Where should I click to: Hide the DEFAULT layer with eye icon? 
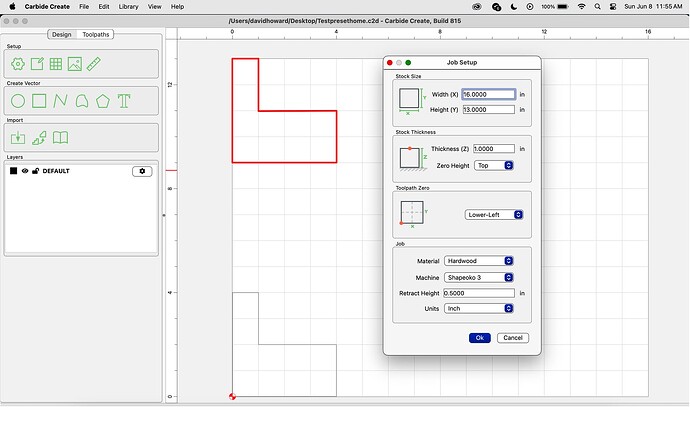tap(25, 171)
